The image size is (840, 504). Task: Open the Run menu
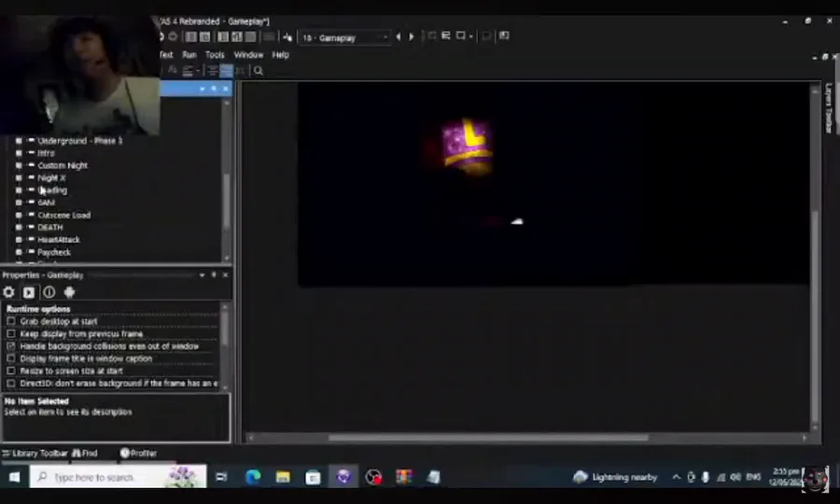[x=189, y=55]
